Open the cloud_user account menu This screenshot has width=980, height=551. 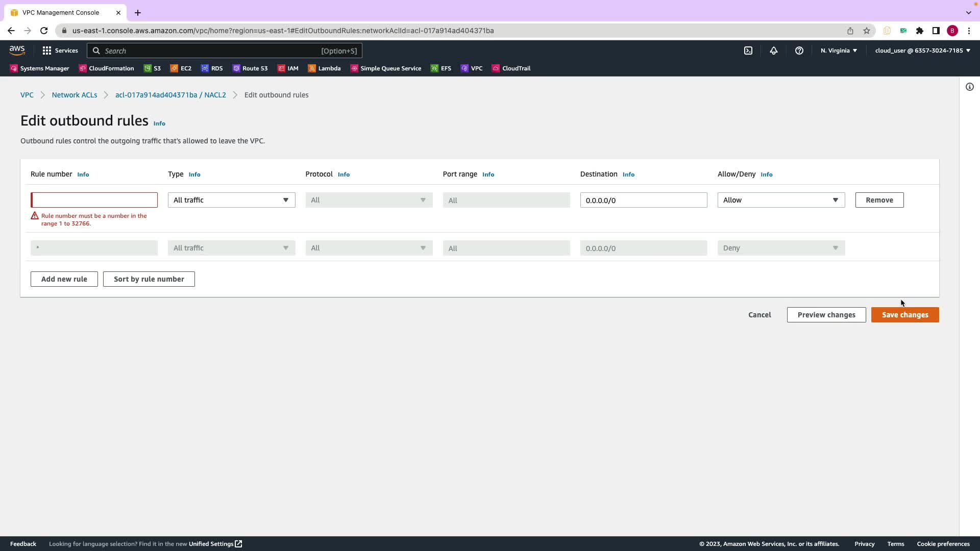(x=922, y=51)
